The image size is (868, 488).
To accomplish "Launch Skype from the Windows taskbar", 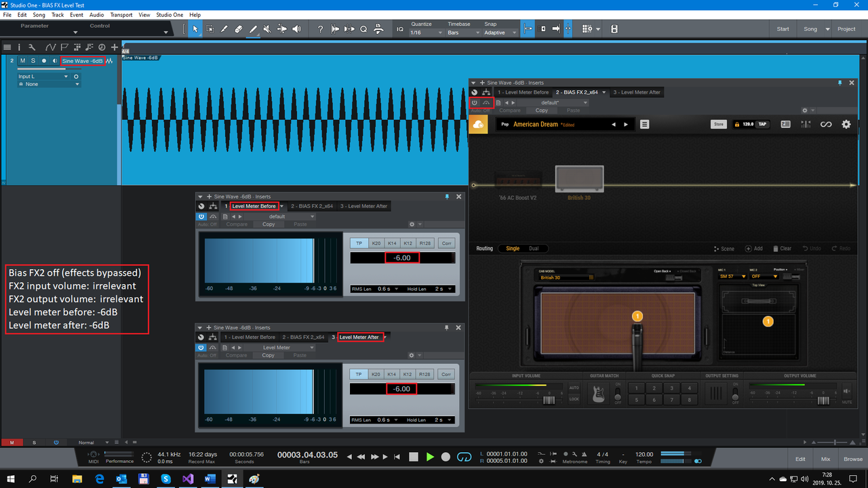I will coord(165,479).
